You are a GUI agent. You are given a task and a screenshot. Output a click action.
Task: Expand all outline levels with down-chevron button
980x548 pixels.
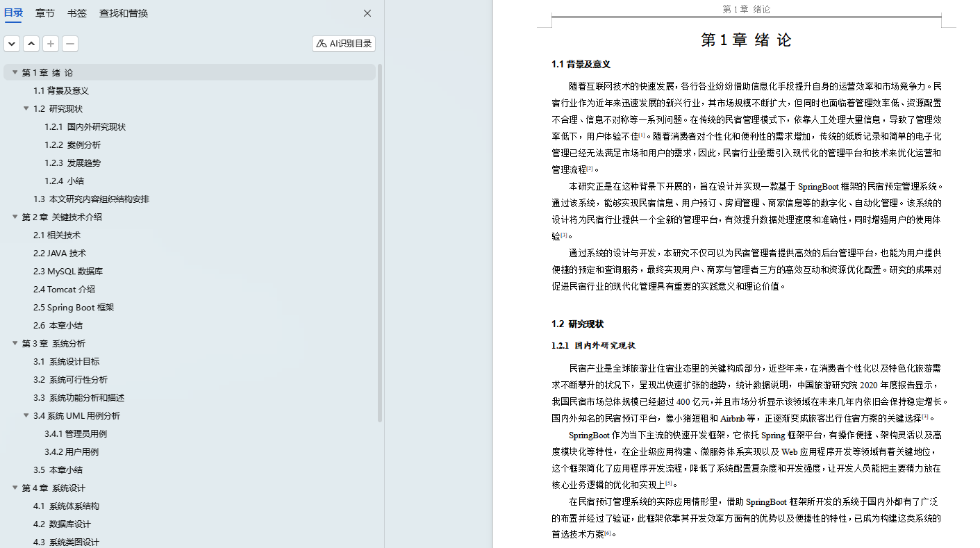[x=12, y=44]
